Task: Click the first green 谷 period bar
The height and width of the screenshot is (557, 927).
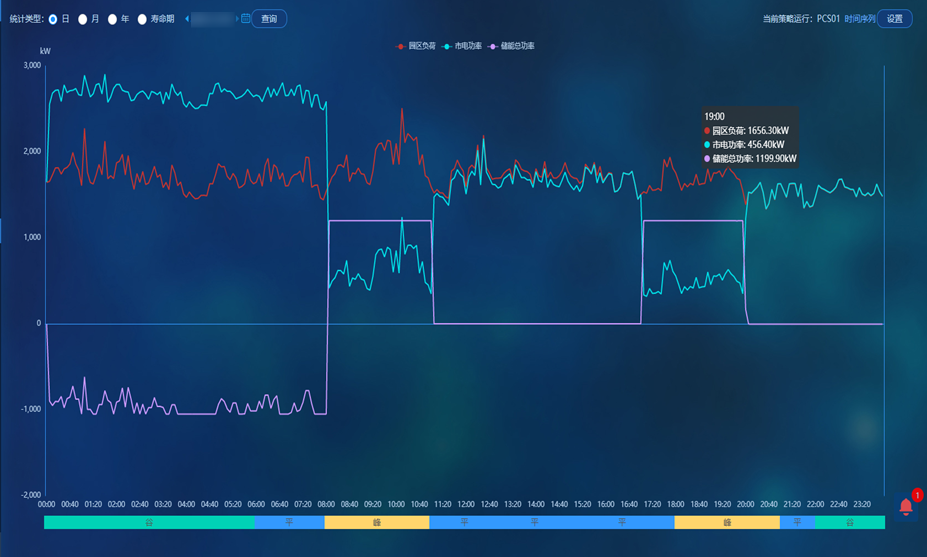Action: 150,522
